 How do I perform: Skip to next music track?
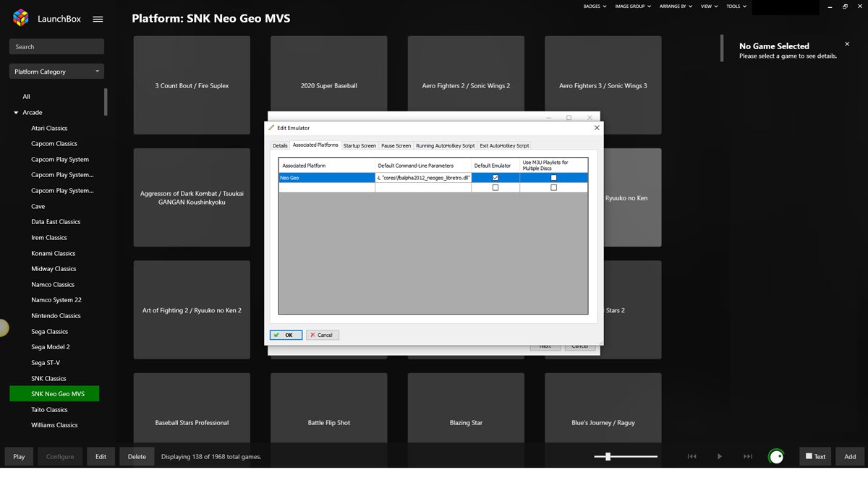pyautogui.click(x=748, y=456)
